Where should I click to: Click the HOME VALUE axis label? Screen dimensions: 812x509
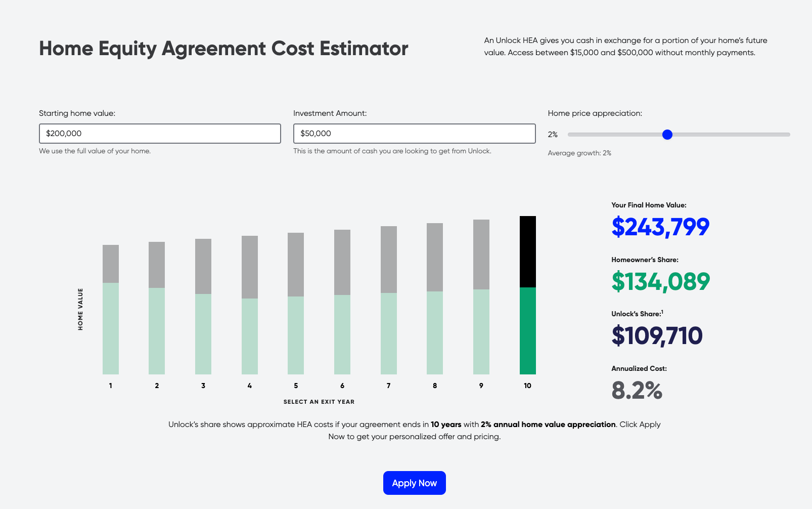point(80,309)
